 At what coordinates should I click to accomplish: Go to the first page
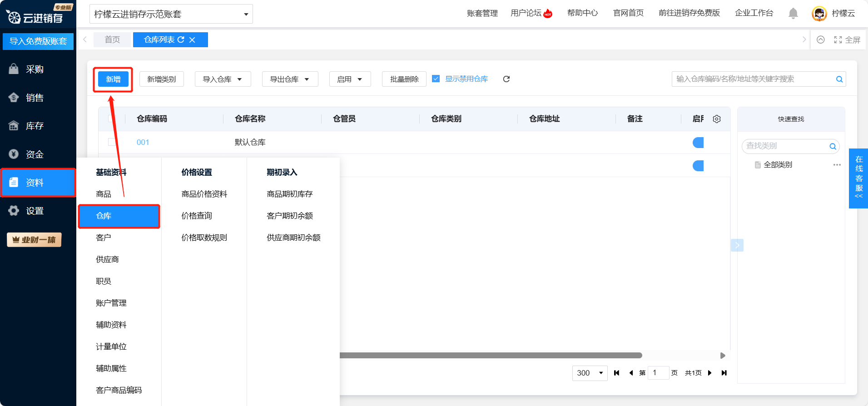point(616,373)
